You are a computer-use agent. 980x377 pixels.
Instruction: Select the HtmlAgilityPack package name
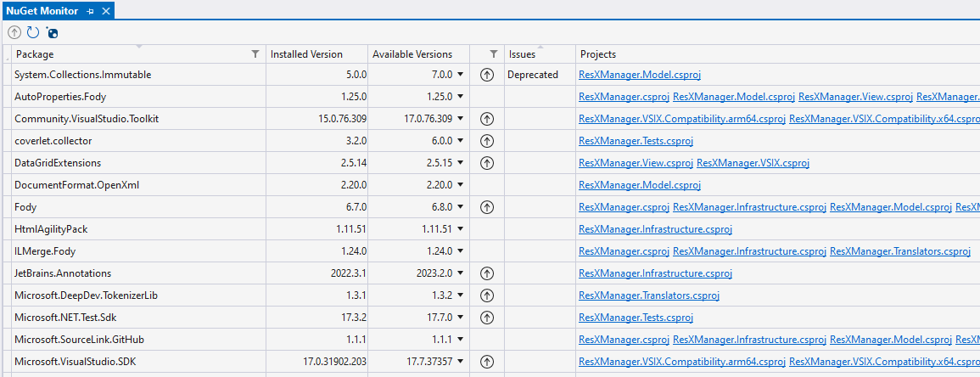click(x=51, y=229)
